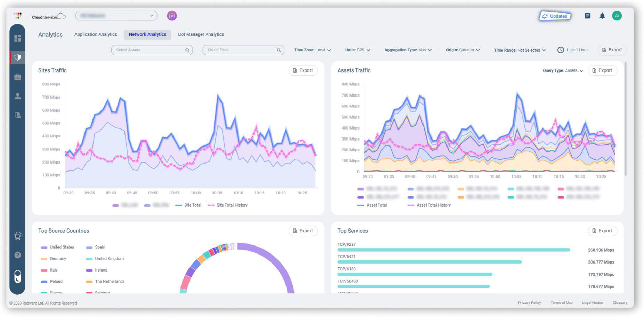The width and height of the screenshot is (644, 317).
Task: Click the 260.906 Mbps value
Action: [x=601, y=250]
